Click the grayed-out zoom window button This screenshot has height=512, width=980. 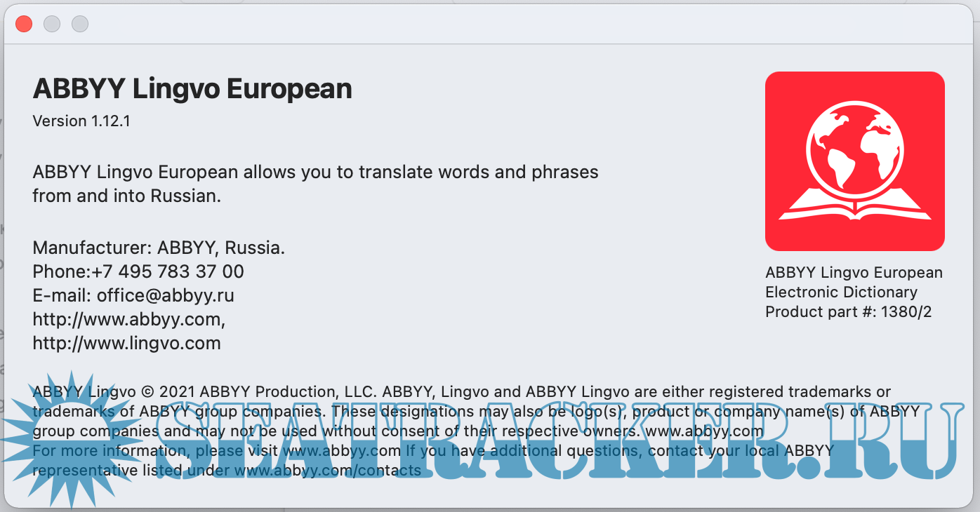pyautogui.click(x=80, y=24)
